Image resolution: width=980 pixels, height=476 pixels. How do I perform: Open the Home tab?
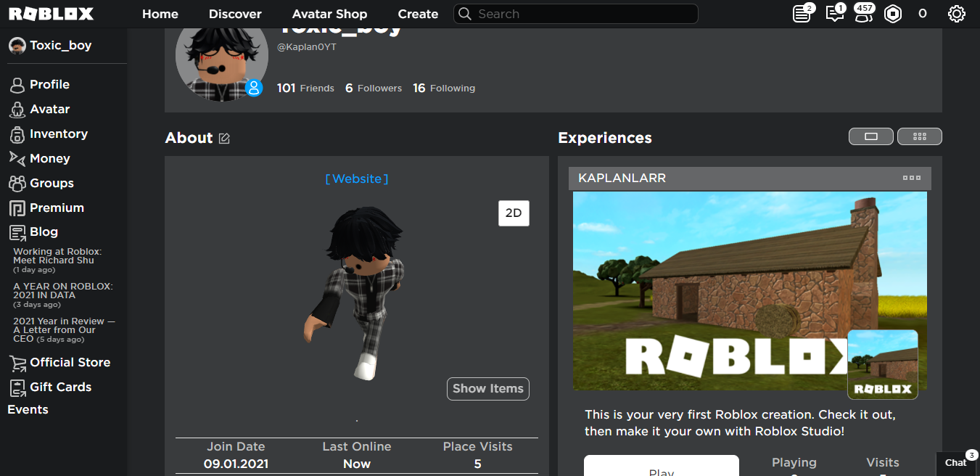(x=160, y=14)
